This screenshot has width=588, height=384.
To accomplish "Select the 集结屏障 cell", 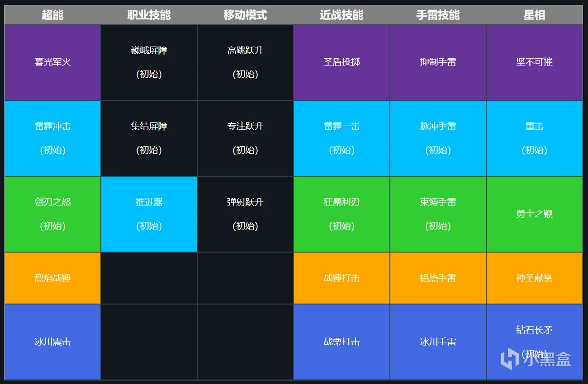I will click(149, 138).
